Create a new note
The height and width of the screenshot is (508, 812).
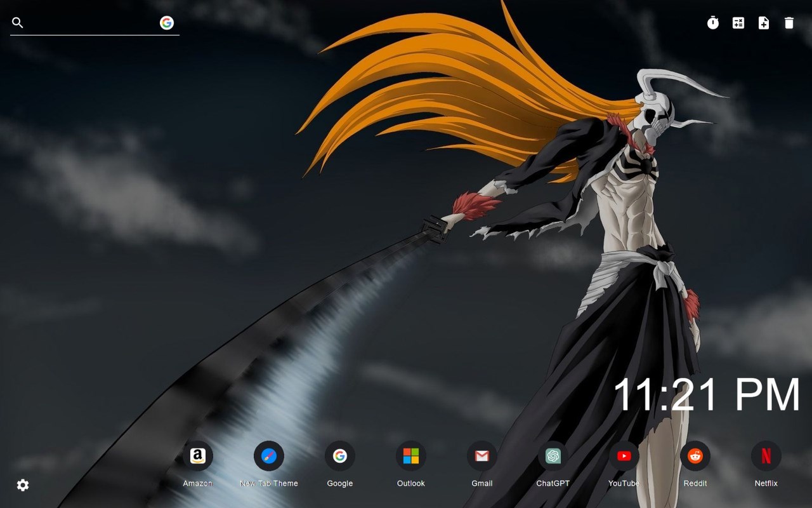click(763, 23)
